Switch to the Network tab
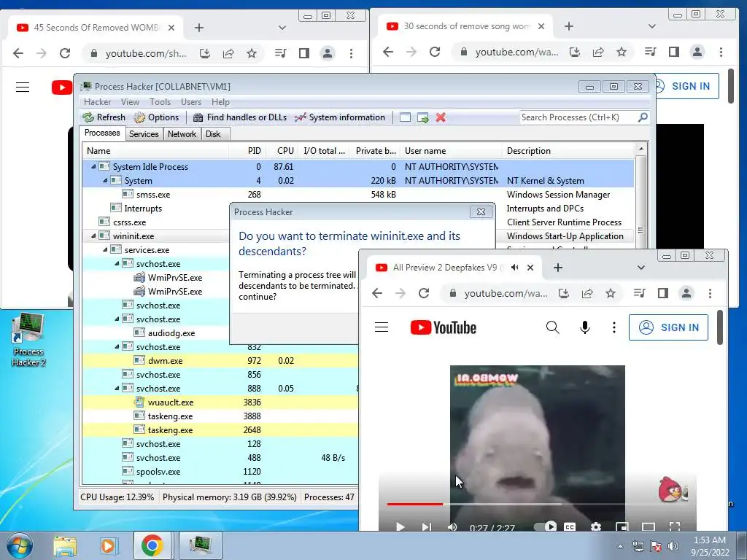 tap(182, 134)
